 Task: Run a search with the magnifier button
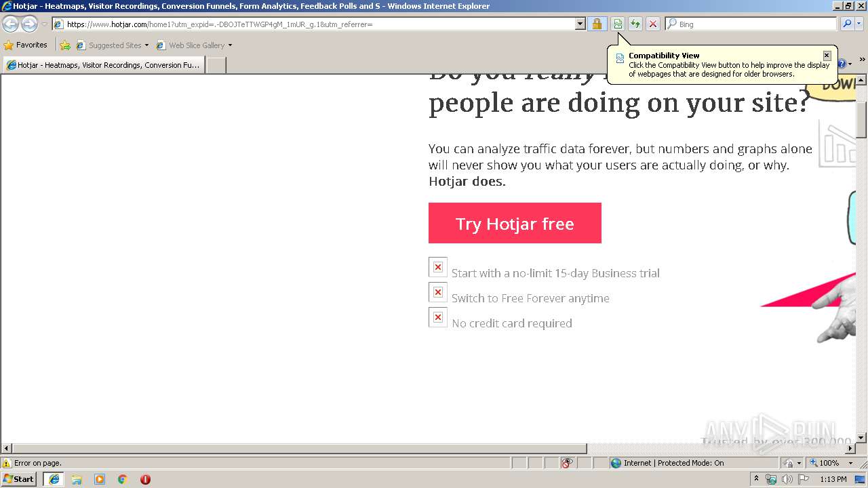pyautogui.click(x=847, y=24)
